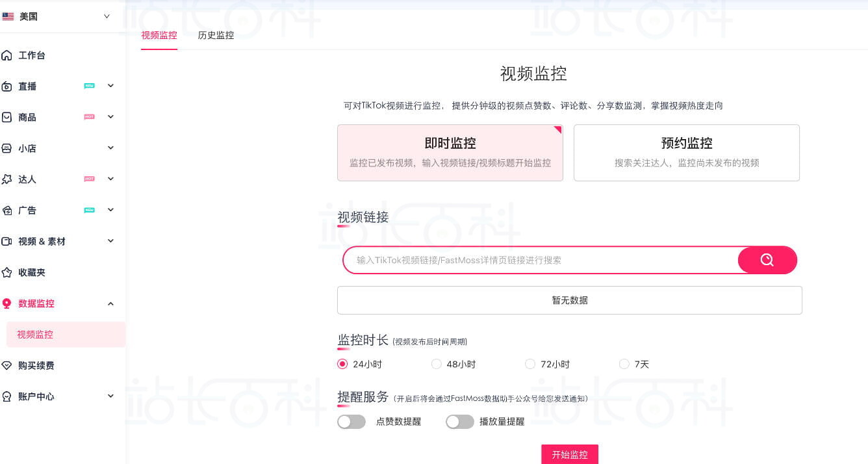Expand the 商品 menu chevron
The width and height of the screenshot is (868, 464).
[x=110, y=117]
